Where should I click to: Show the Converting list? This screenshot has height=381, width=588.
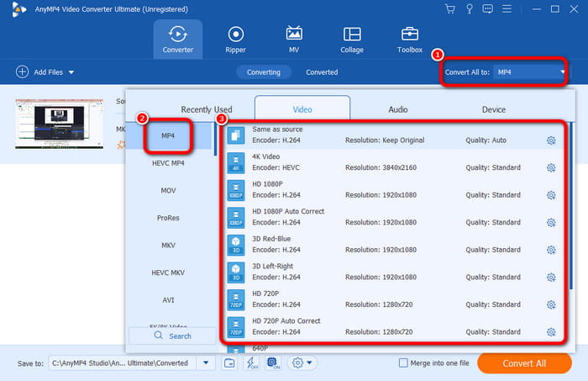[x=264, y=72]
